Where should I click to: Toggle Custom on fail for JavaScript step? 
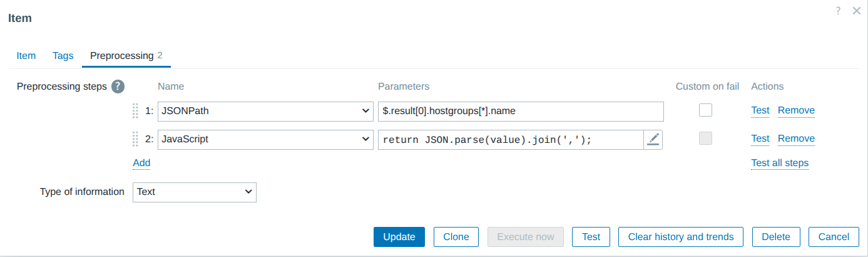pyautogui.click(x=706, y=139)
